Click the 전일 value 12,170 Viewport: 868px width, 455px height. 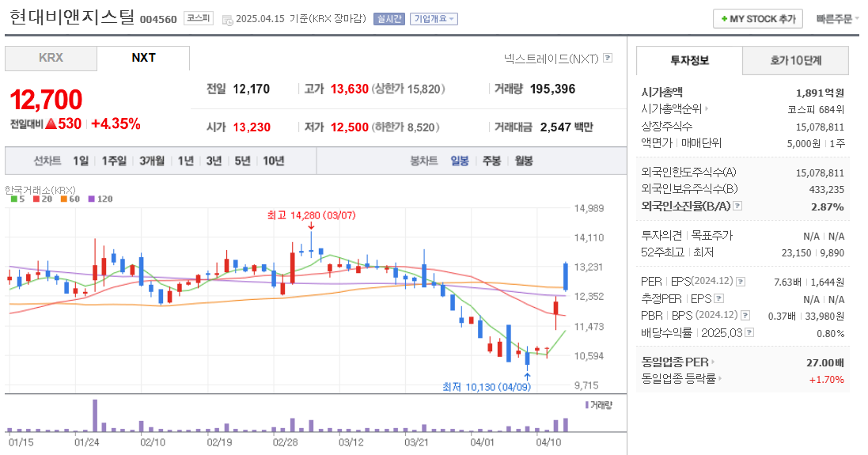click(x=252, y=89)
